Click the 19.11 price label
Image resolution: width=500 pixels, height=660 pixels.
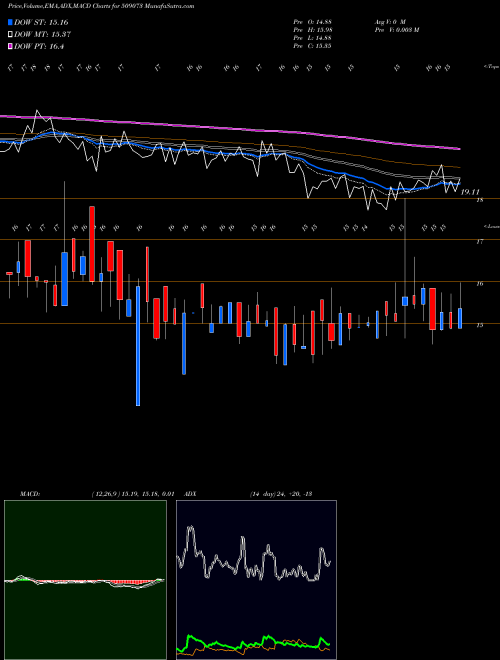(470, 192)
